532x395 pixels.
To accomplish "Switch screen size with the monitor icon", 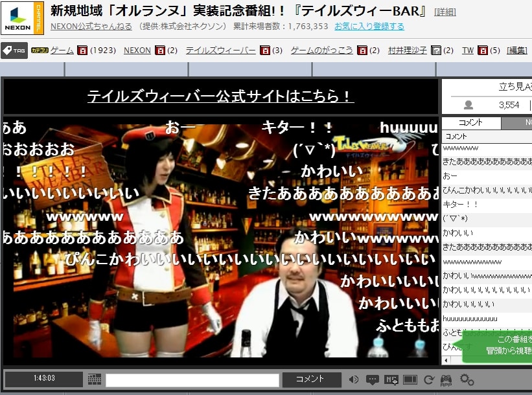I will (x=410, y=379).
